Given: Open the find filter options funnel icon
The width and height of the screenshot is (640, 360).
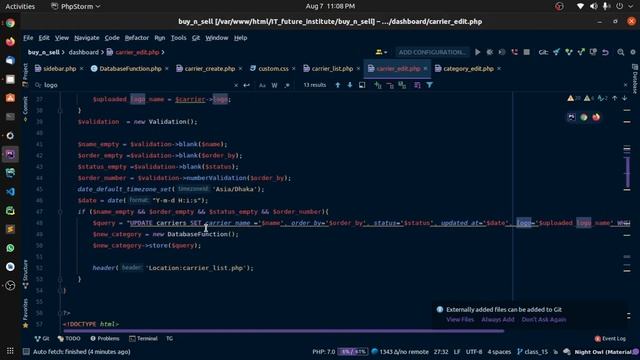Looking at the screenshot, I should point(429,85).
